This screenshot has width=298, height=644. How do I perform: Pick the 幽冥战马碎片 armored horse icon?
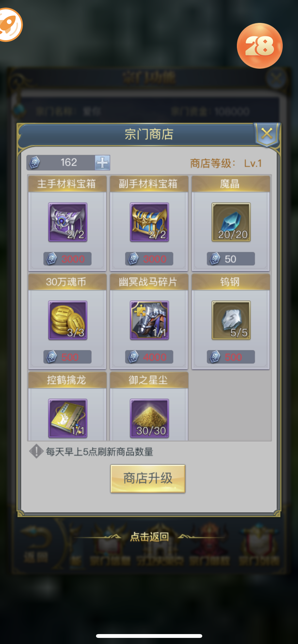(150, 320)
